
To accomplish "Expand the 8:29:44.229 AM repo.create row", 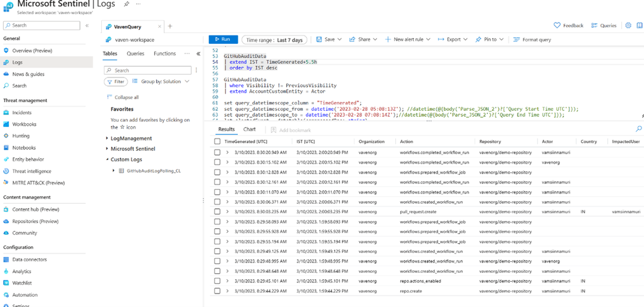I will pos(228,291).
